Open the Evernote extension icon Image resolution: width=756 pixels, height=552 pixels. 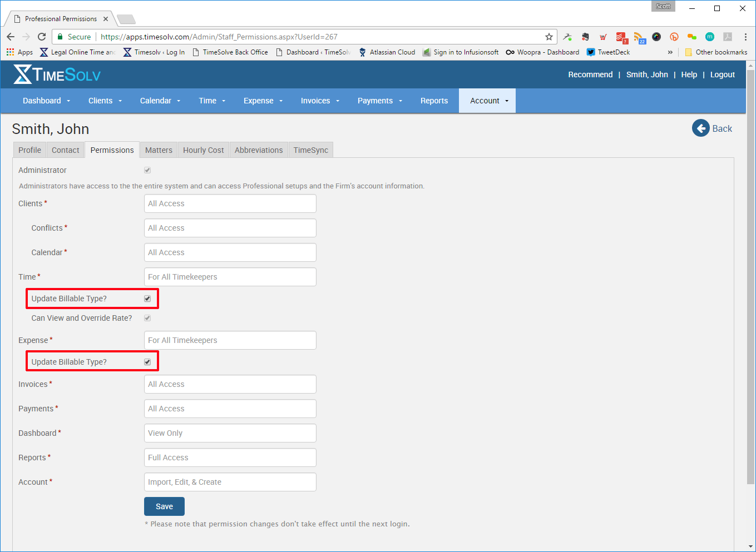tap(585, 36)
